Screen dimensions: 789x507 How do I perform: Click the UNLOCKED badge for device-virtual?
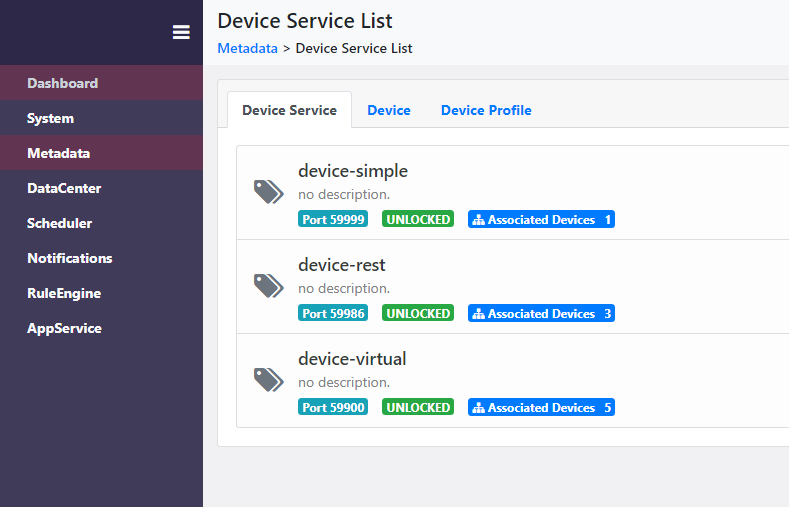click(x=418, y=407)
